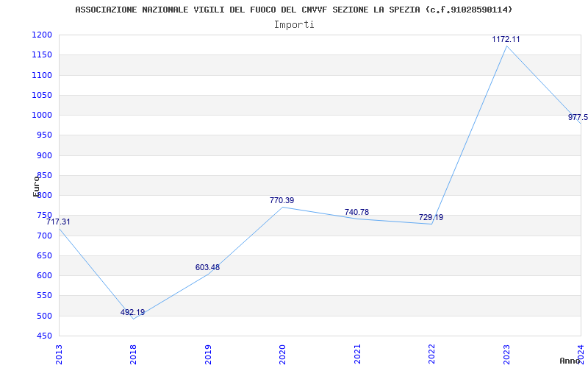Click data label 770.39
The width and height of the screenshot is (588, 368).
(x=282, y=200)
